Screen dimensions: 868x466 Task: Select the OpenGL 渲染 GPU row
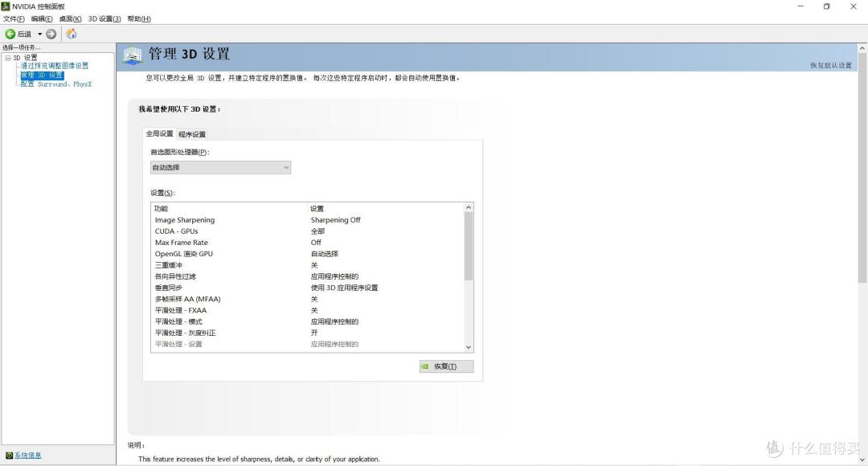[307, 254]
